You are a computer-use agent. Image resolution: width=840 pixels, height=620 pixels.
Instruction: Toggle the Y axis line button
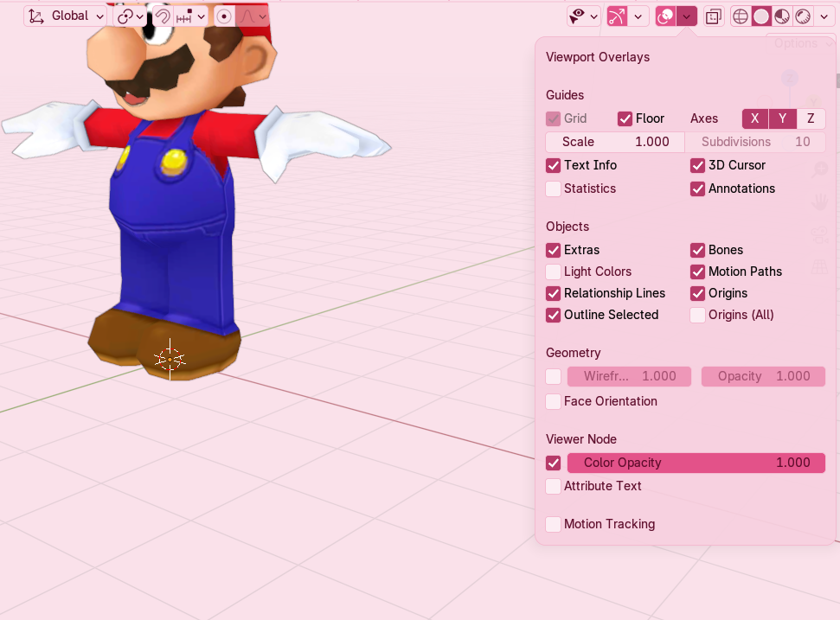[783, 118]
